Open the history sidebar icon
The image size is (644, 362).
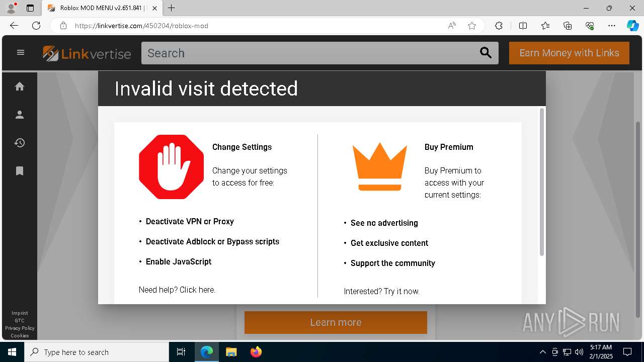click(20, 143)
